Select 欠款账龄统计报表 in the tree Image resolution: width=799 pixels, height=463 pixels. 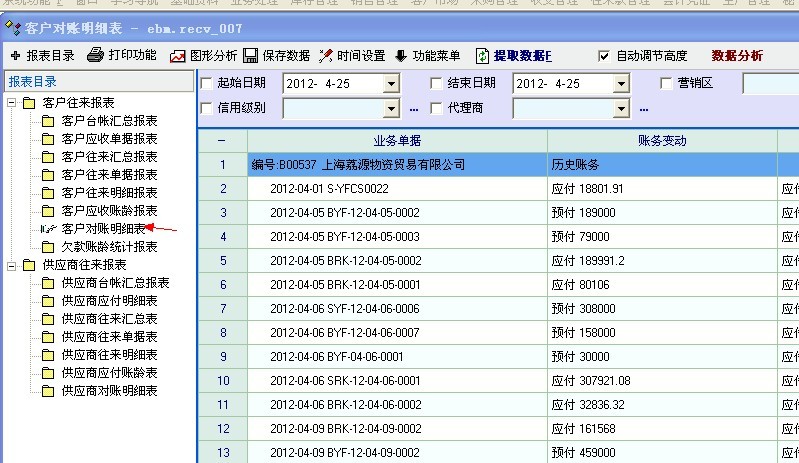[x=109, y=247]
